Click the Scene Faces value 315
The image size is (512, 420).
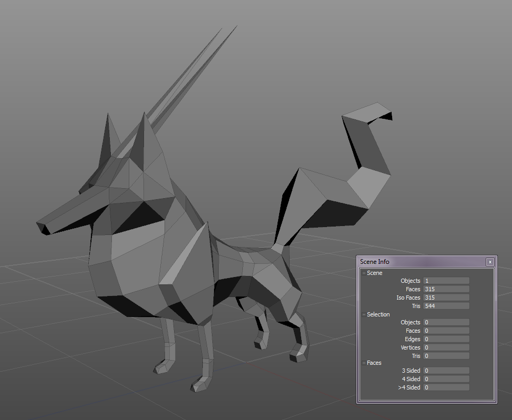click(x=446, y=289)
